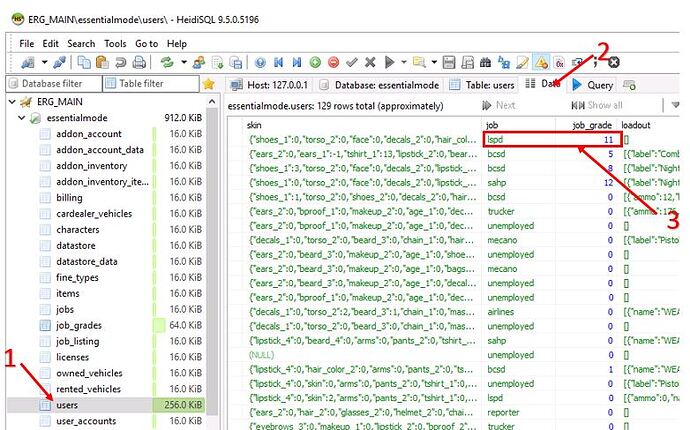
Task: Open the Refresh dropdown arrow
Action: point(184,62)
